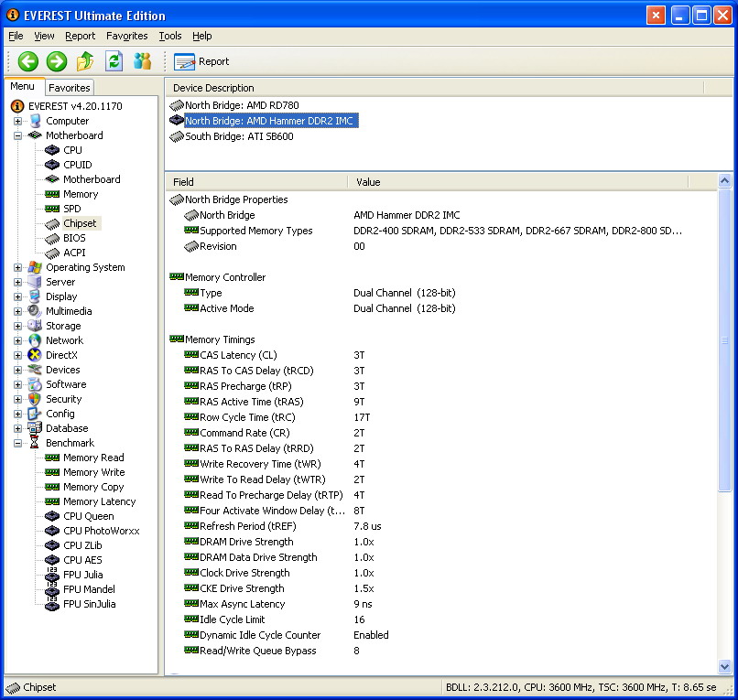The width and height of the screenshot is (738, 700).
Task: Click the Config category icon
Action: (x=35, y=414)
